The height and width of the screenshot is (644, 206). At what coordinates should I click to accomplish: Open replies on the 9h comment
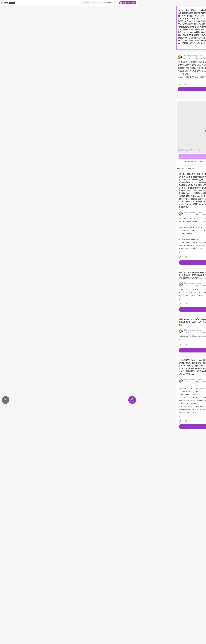(186, 421)
